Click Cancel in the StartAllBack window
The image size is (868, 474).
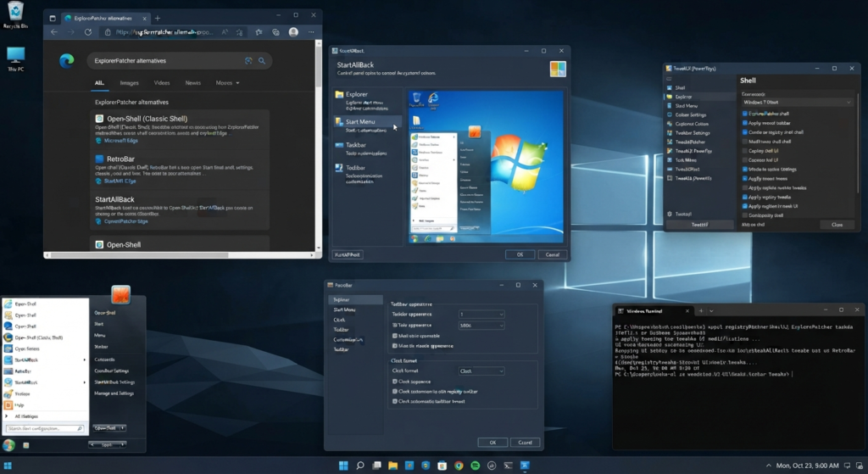[553, 254]
